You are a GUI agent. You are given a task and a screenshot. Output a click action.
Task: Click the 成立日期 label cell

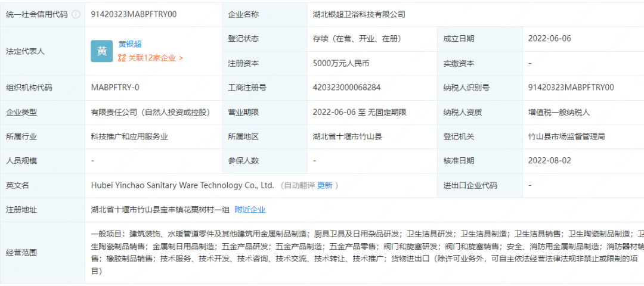[x=480, y=39]
